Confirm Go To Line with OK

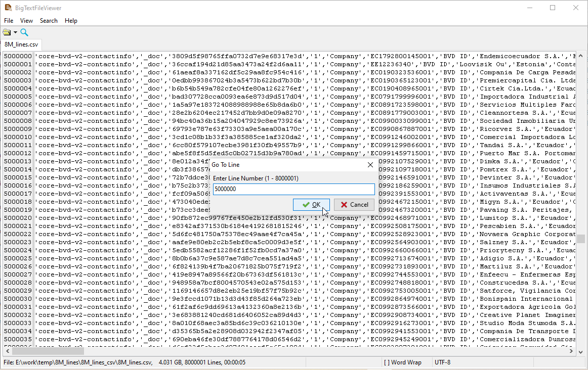click(311, 205)
